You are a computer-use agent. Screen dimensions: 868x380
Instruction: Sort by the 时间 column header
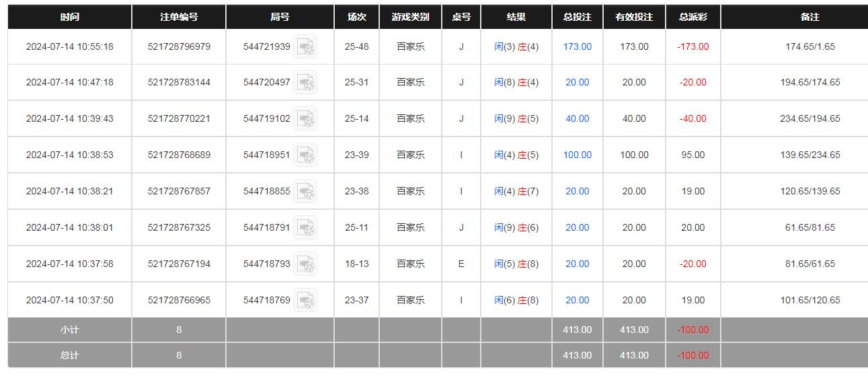click(69, 17)
